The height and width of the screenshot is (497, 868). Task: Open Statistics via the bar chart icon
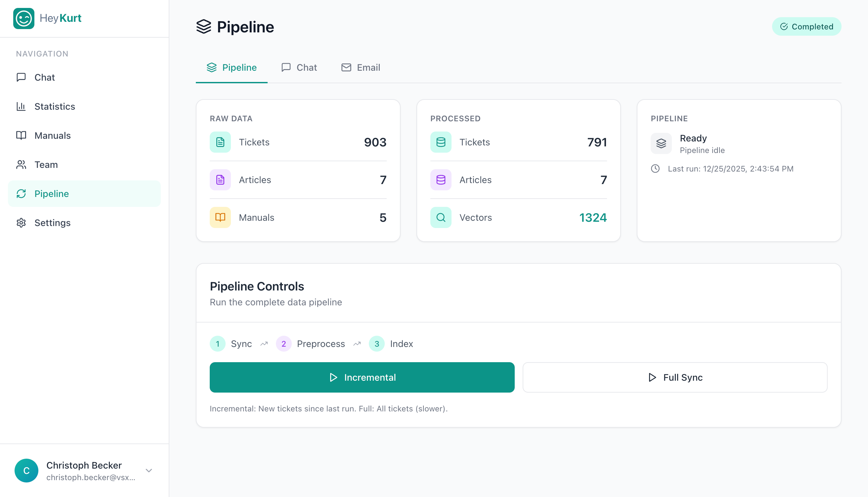point(21,106)
